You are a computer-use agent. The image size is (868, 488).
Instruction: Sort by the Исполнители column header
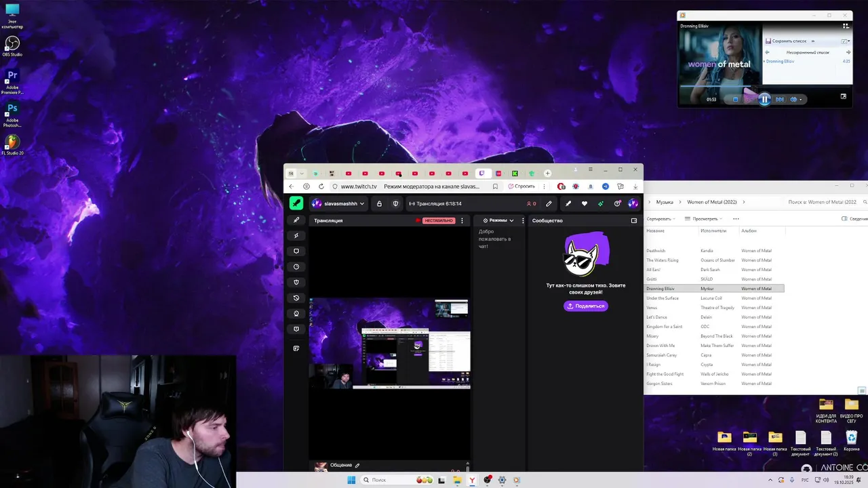(x=713, y=231)
